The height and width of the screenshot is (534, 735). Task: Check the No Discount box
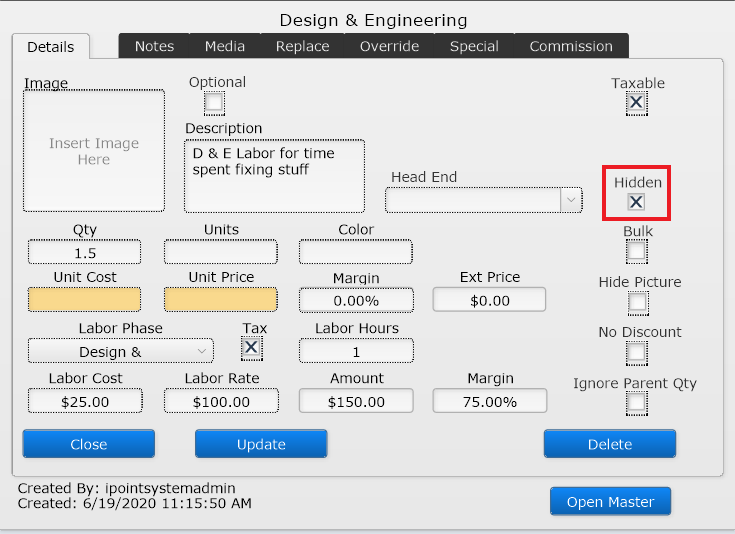tap(637, 353)
